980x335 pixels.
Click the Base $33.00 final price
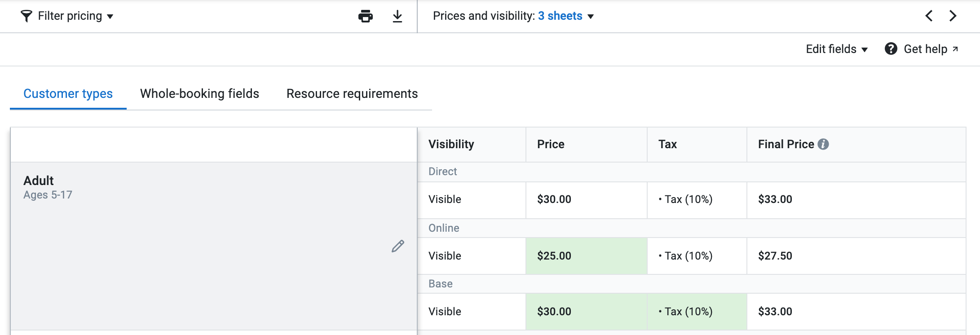coord(856,312)
